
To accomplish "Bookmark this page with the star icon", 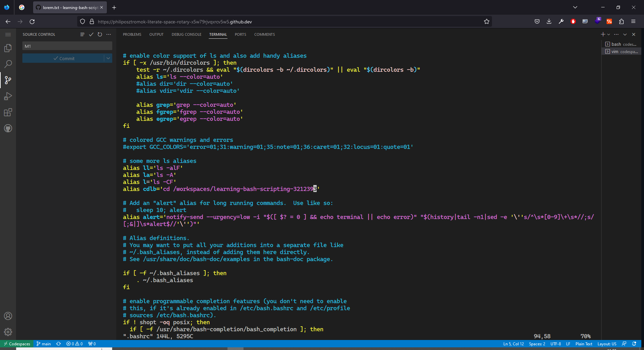I will 487,21.
